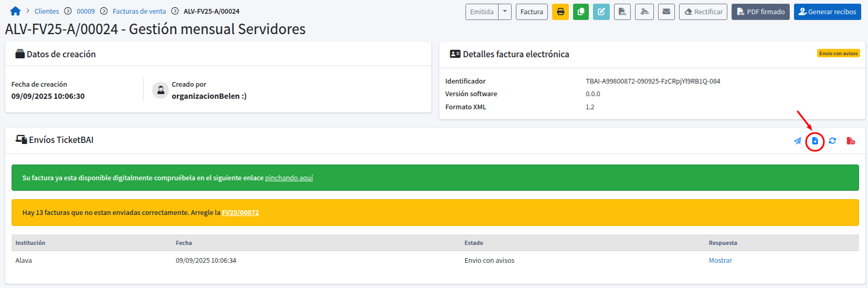Go to home via house icon
Viewport: 868px width, 288px height.
(15, 11)
